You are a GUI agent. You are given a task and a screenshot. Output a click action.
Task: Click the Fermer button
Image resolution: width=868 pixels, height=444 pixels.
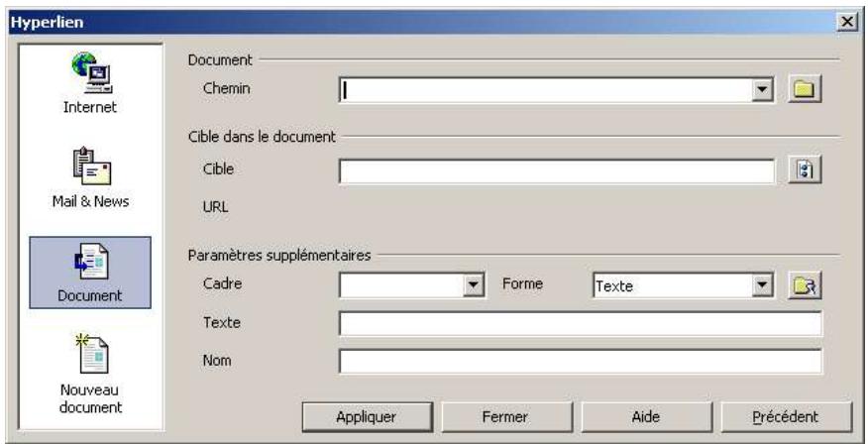[x=506, y=417]
